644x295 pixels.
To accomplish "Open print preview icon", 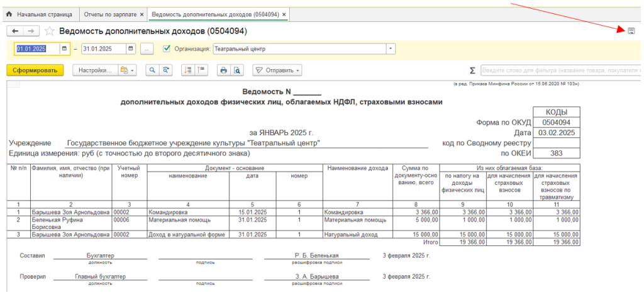I will pyautogui.click(x=236, y=70).
